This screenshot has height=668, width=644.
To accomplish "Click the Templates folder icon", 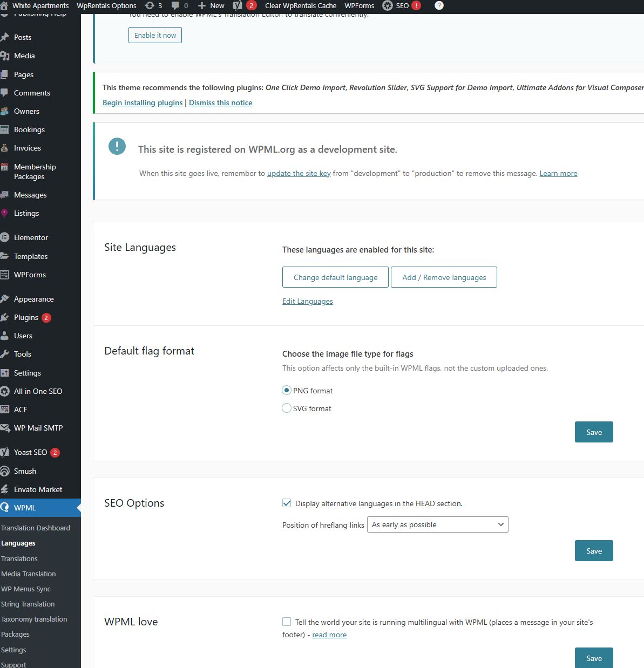I will 5,256.
